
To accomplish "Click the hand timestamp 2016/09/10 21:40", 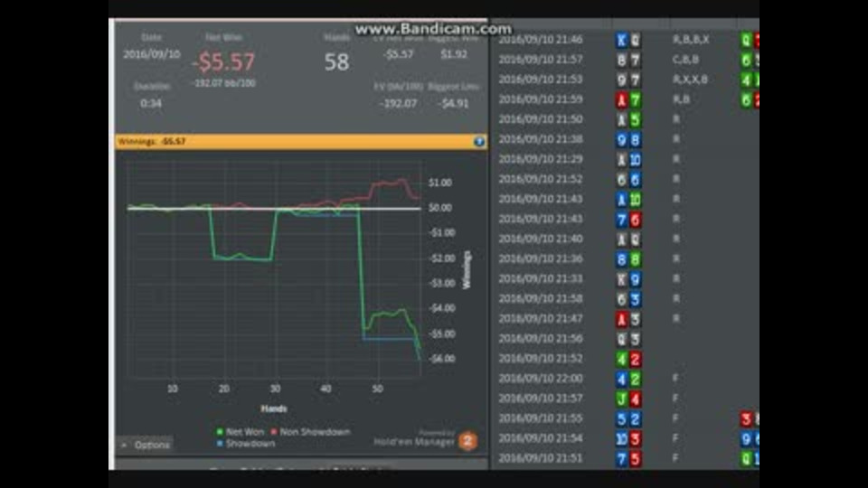I will click(x=541, y=239).
